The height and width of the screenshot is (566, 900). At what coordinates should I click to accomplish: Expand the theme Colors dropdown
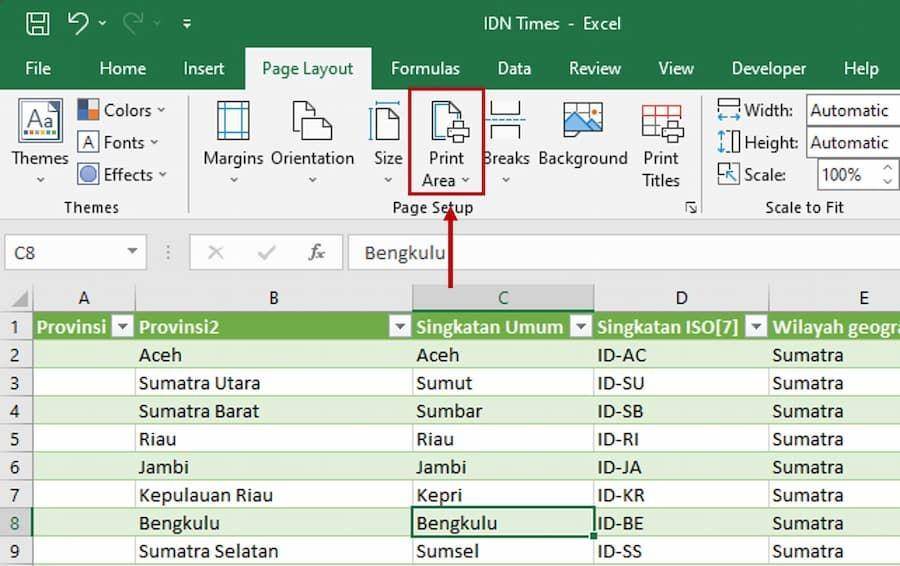click(x=122, y=110)
